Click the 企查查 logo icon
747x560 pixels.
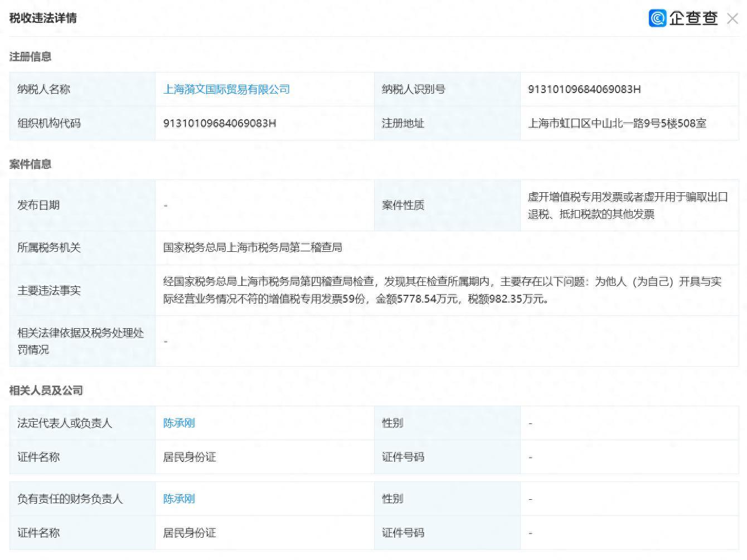pyautogui.click(x=657, y=18)
